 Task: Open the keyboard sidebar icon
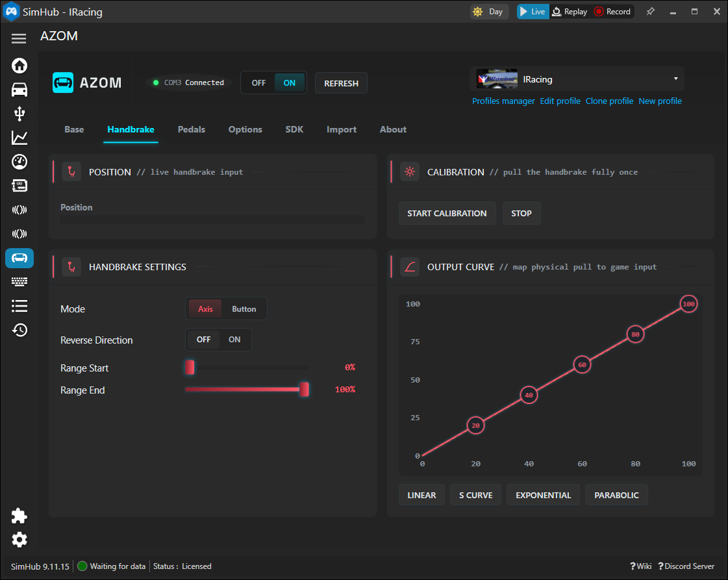[19, 281]
